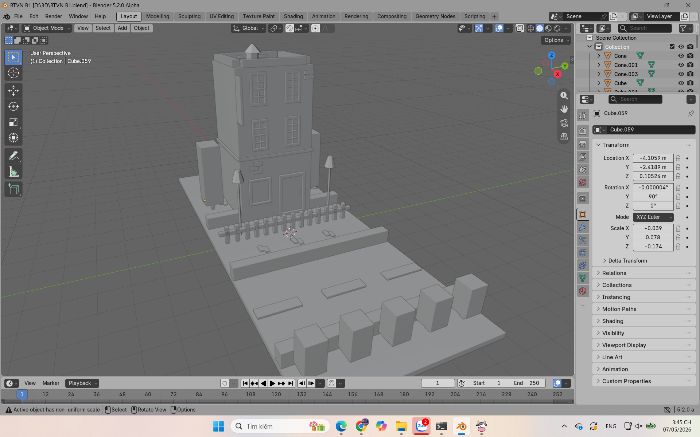This screenshot has height=437, width=700.
Task: Click the blue current frame marker in timeline
Action: point(21,395)
